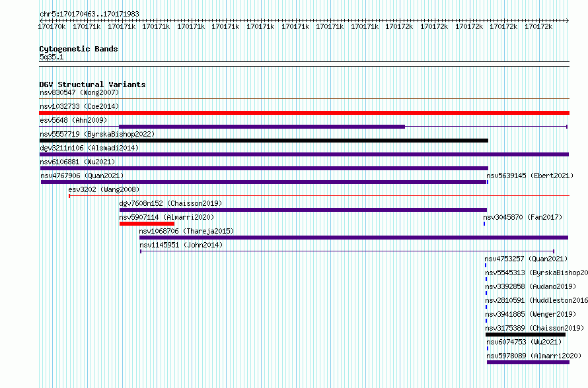The width and height of the screenshot is (588, 388).
Task: Click the Cytogenetic Bands track title
Action: point(79,49)
